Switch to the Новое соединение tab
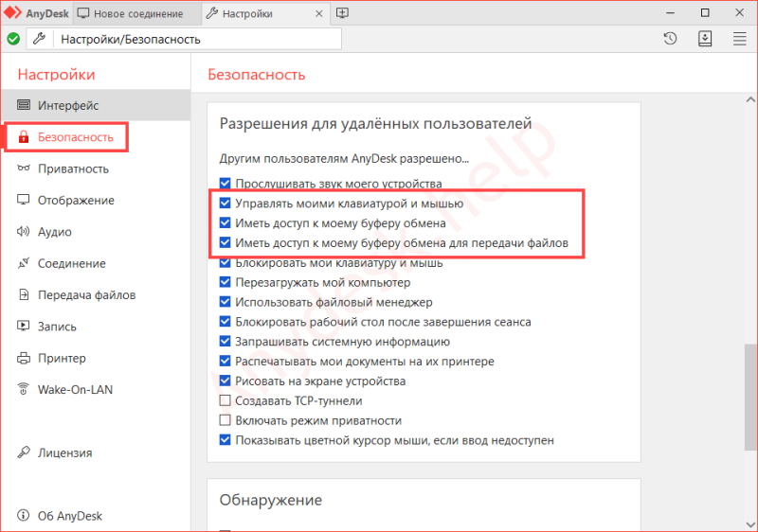 [x=137, y=13]
